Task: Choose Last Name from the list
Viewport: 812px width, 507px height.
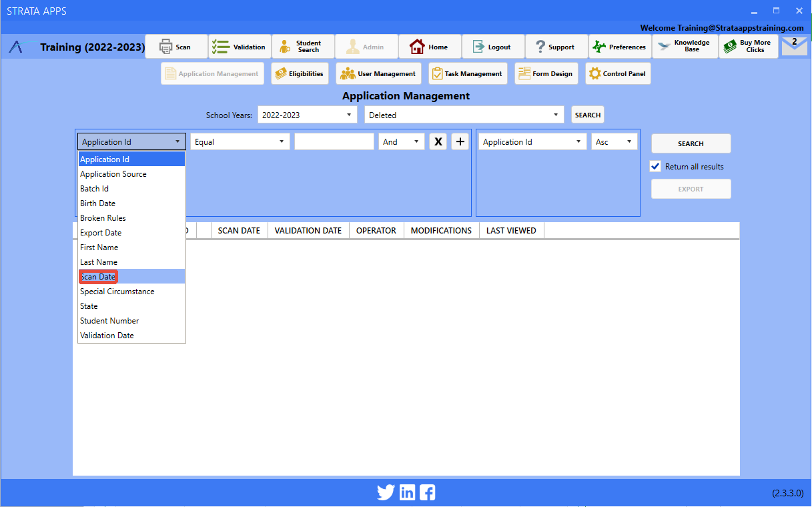Action: (131, 262)
